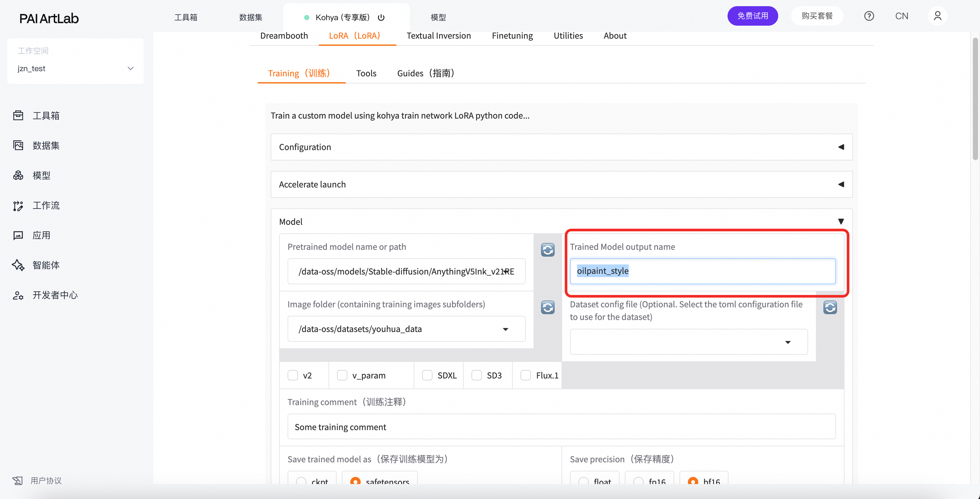Image resolution: width=980 pixels, height=499 pixels.
Task: Open 开发者中心 in the sidebar
Action: (x=55, y=295)
